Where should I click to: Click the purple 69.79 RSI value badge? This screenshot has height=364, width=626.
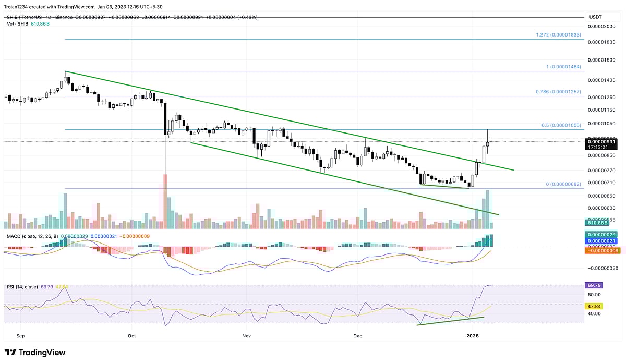point(595,285)
